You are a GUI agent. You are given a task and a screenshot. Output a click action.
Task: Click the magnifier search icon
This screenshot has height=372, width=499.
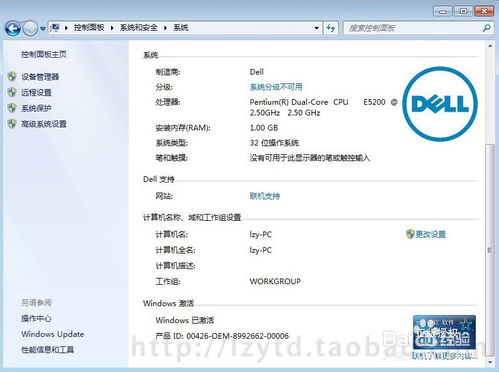487,28
